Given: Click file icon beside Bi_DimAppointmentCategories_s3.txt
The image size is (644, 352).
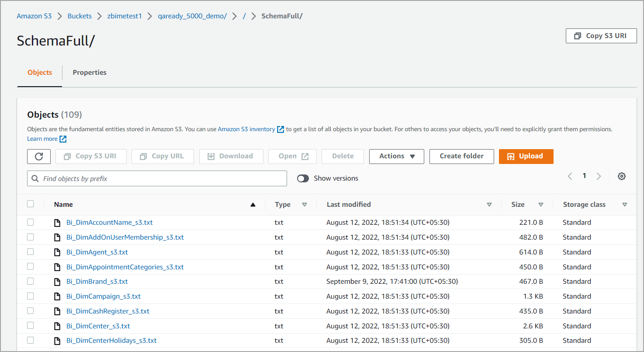Looking at the screenshot, I should click(x=57, y=267).
